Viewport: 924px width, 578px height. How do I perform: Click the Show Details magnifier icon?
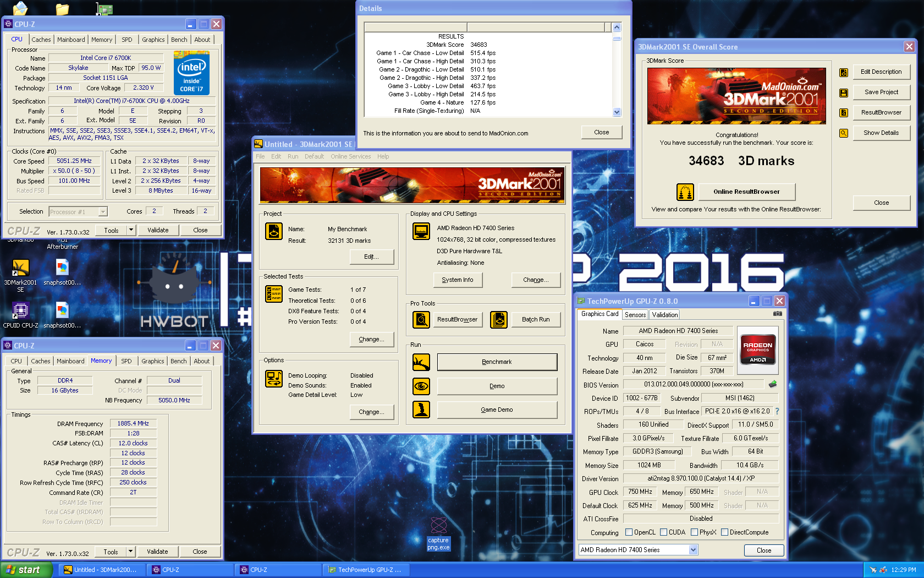tap(843, 133)
